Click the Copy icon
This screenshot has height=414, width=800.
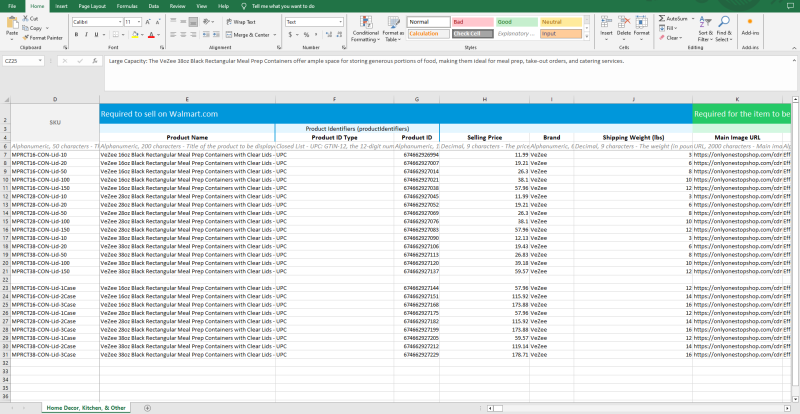pos(26,28)
